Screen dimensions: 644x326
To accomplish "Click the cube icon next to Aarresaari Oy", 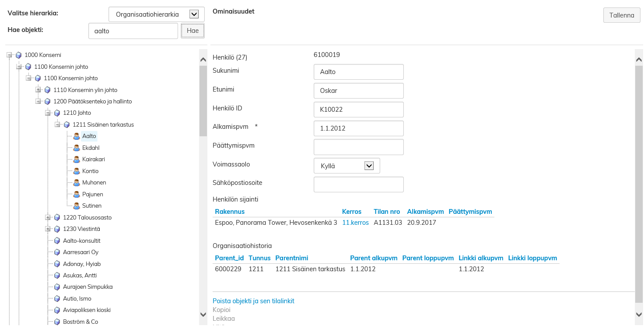I will click(57, 252).
